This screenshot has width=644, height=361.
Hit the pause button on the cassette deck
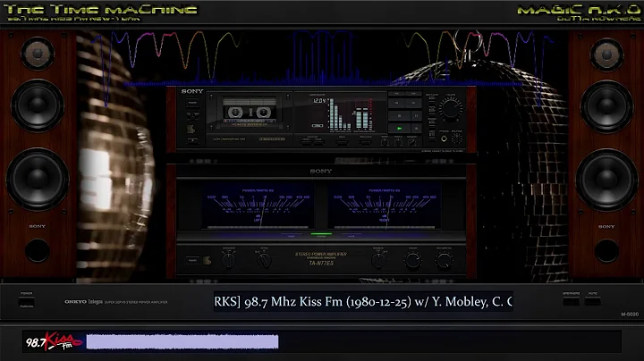pyautogui.click(x=417, y=115)
